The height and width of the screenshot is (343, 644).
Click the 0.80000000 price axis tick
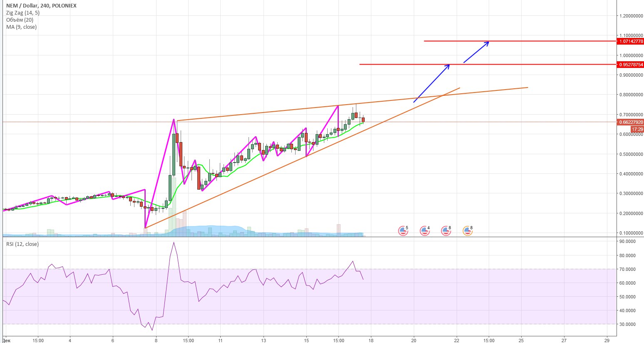[x=631, y=95]
